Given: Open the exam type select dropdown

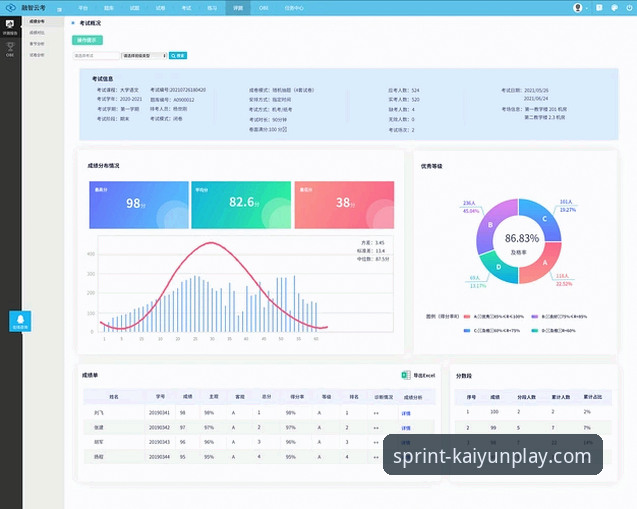Looking at the screenshot, I should (144, 56).
